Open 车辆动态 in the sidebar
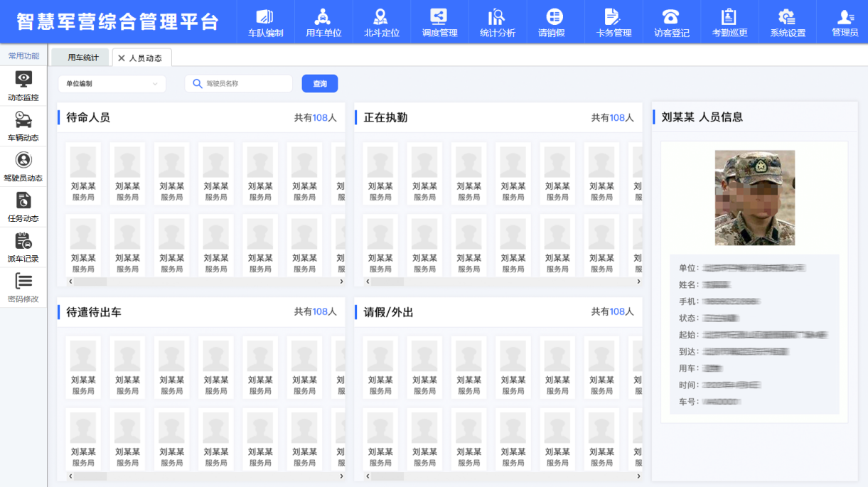 tap(23, 127)
